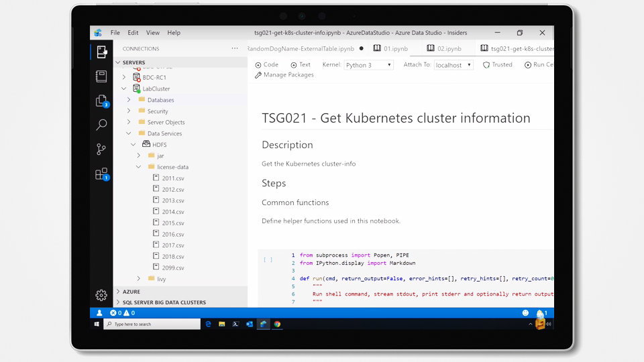Select the 2018.csv file
The width and height of the screenshot is (644, 362).
pos(173,257)
